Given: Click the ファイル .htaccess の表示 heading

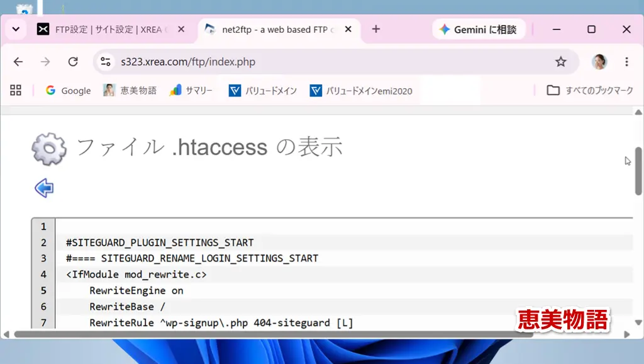Looking at the screenshot, I should pyautogui.click(x=209, y=147).
